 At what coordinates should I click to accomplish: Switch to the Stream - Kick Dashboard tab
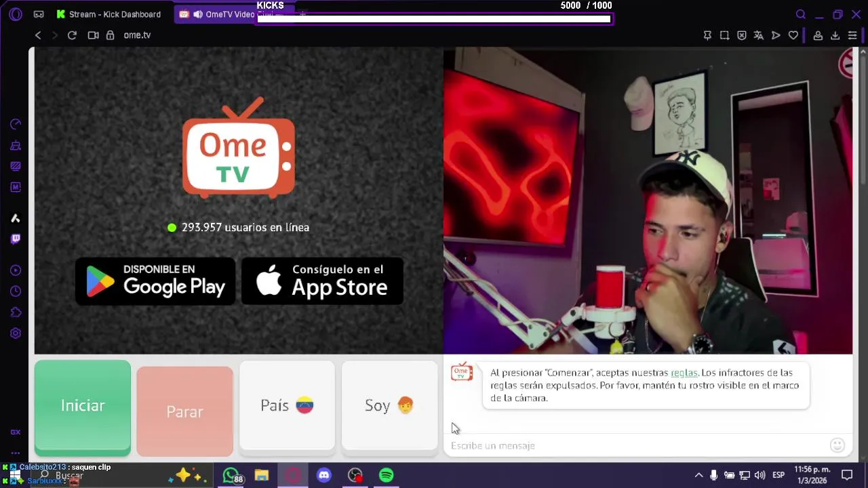(x=108, y=14)
